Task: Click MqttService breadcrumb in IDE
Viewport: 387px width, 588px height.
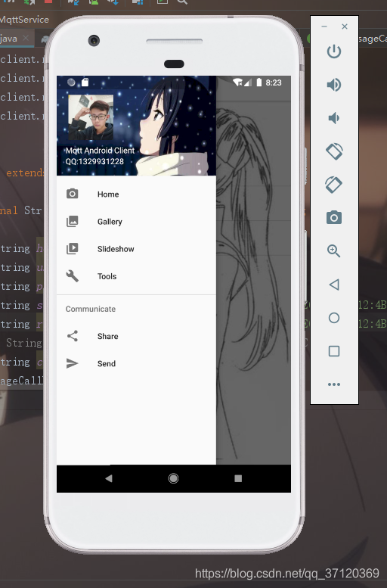Action: (x=24, y=20)
